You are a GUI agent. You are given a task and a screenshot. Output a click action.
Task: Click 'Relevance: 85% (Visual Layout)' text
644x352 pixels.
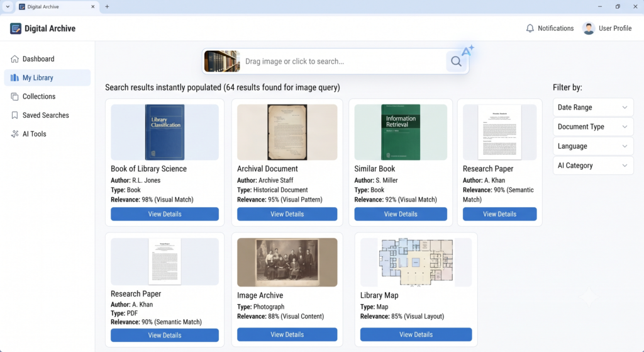(x=402, y=316)
